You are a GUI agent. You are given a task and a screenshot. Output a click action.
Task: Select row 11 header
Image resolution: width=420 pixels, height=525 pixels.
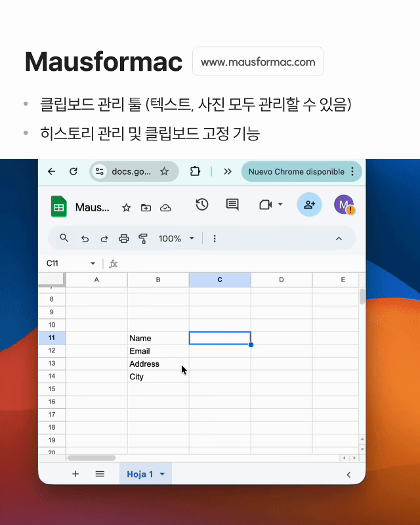(52, 338)
